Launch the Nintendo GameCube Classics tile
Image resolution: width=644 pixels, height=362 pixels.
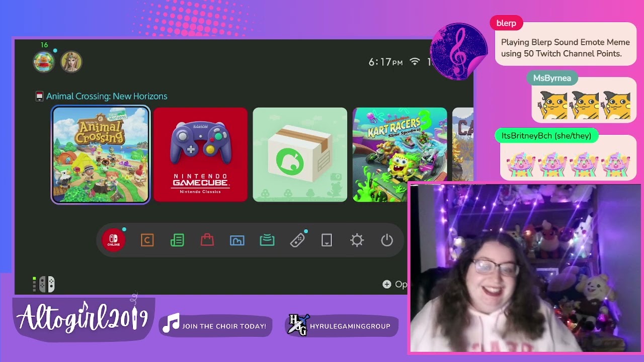[200, 155]
